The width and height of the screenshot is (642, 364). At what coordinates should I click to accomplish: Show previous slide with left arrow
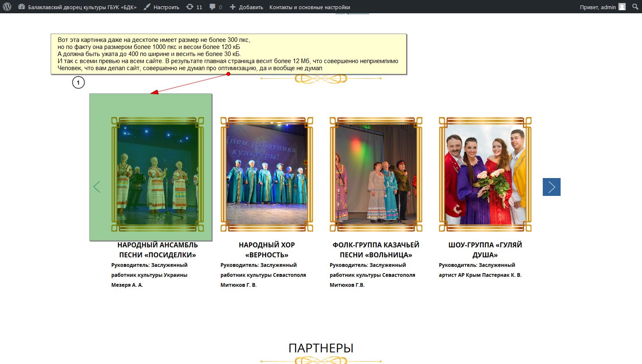point(97,187)
